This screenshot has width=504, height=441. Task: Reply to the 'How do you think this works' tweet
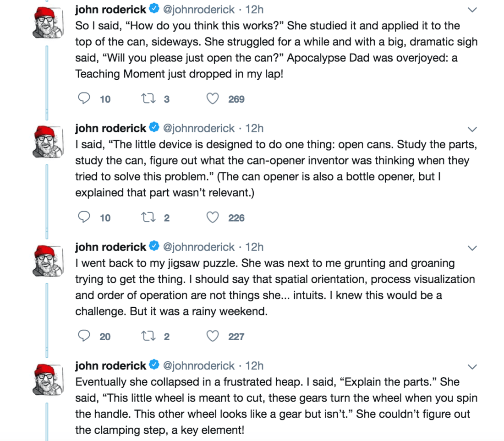[84, 98]
